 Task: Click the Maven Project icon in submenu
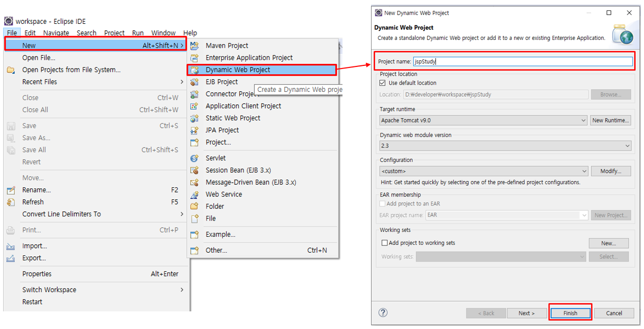(x=195, y=46)
